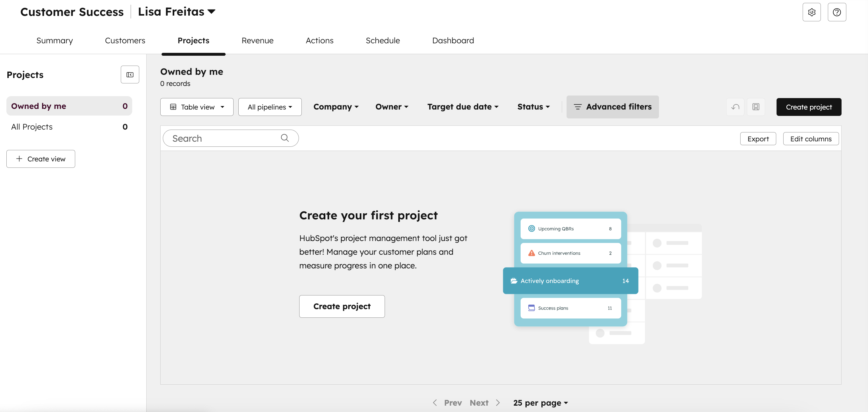Open settings via the gear icon
The height and width of the screenshot is (412, 868).
812,12
